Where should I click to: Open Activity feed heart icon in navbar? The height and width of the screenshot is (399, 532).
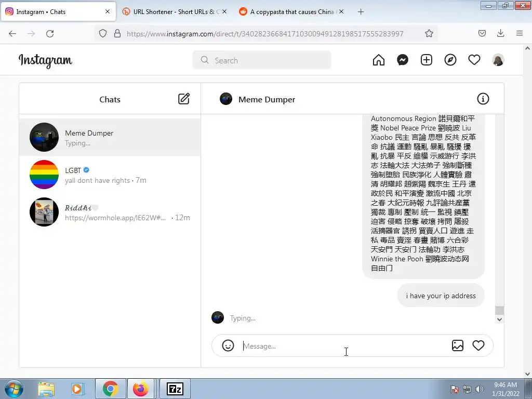[474, 60]
